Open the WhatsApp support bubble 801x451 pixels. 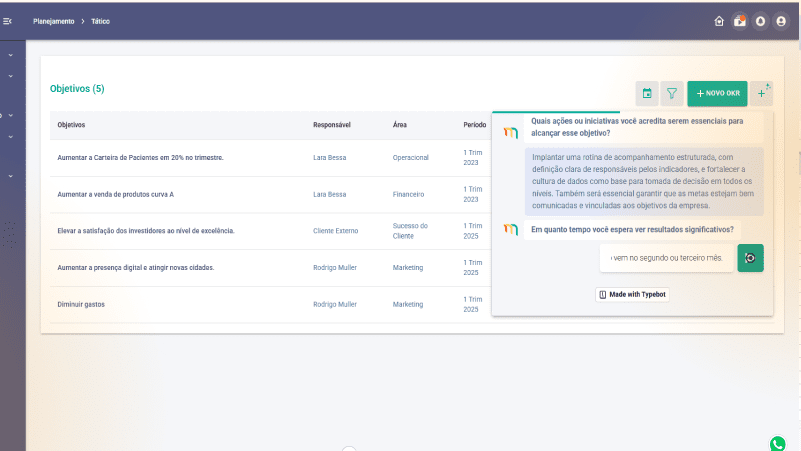778,443
